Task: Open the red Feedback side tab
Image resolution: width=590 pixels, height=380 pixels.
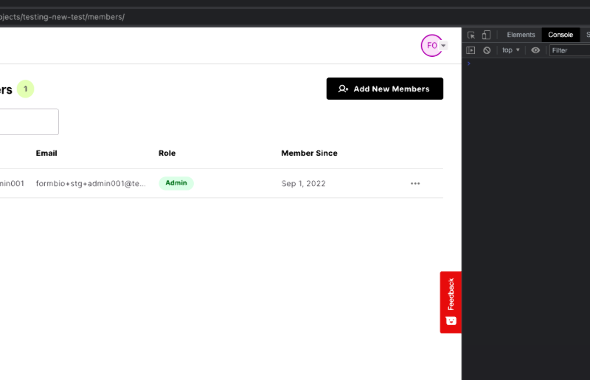Action: click(x=451, y=302)
